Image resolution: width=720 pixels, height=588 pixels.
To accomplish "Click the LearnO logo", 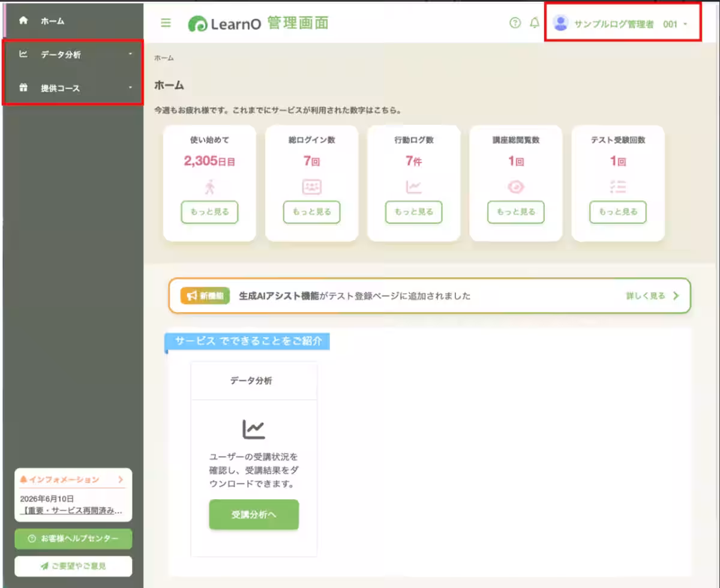I will pos(259,23).
